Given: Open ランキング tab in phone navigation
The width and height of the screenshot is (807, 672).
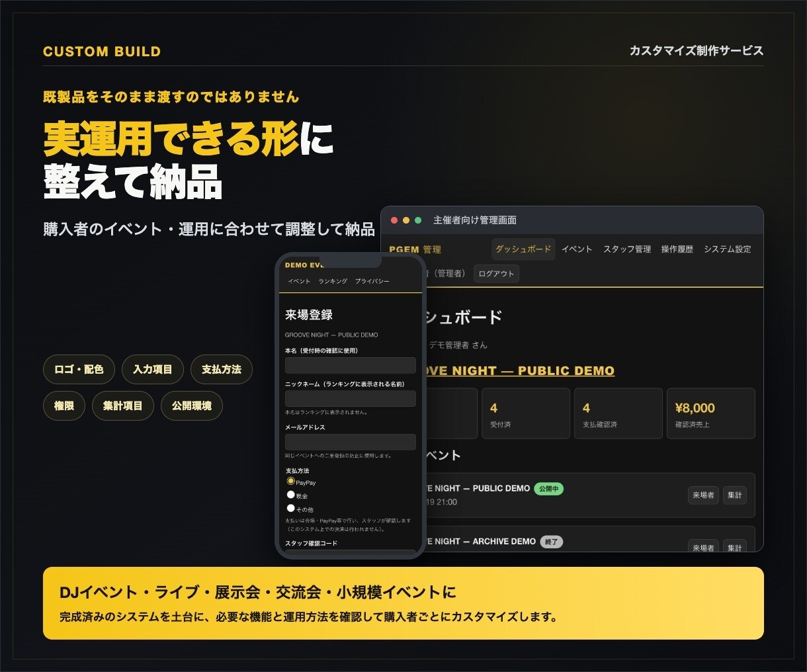Looking at the screenshot, I should tap(333, 281).
